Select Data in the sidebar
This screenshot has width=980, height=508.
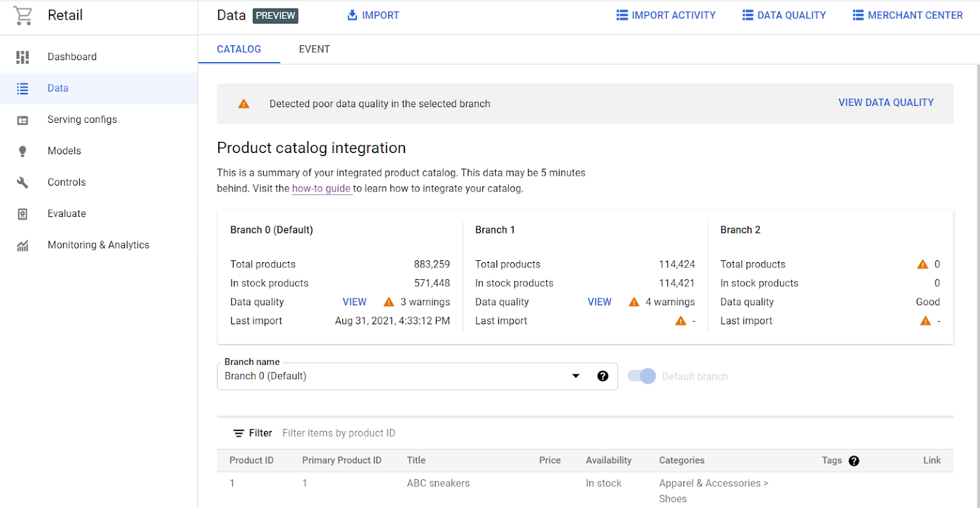(x=99, y=88)
